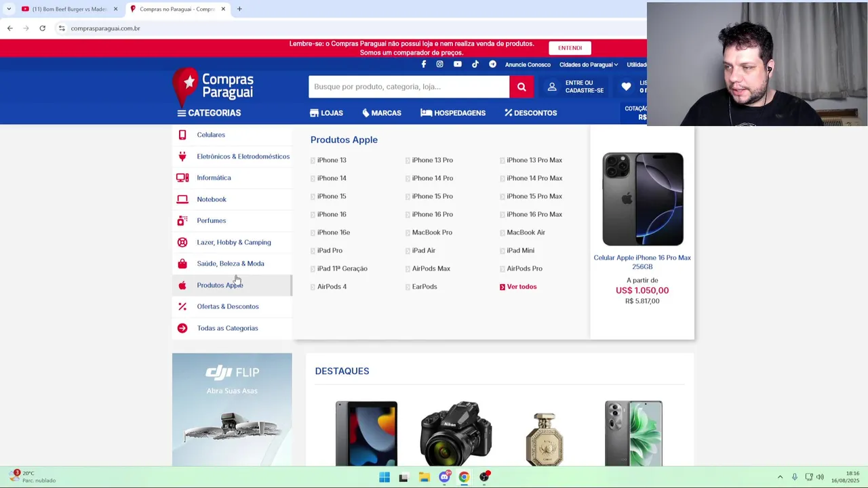Open Chrome from the taskbar
The image size is (868, 488).
pyautogui.click(x=464, y=477)
